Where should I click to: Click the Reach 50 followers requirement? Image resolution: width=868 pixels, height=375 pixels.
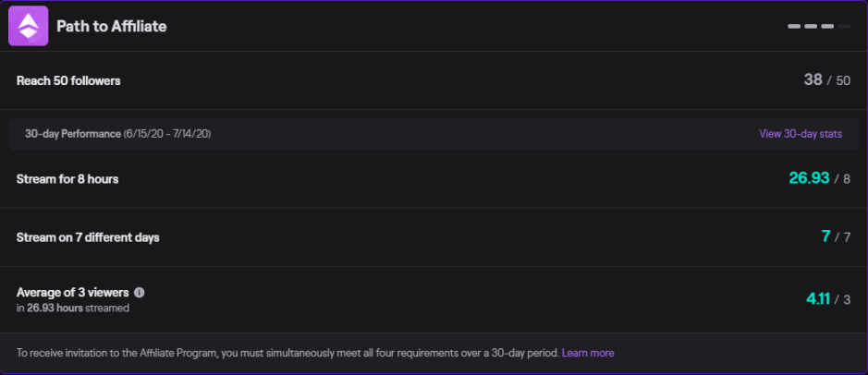[68, 80]
